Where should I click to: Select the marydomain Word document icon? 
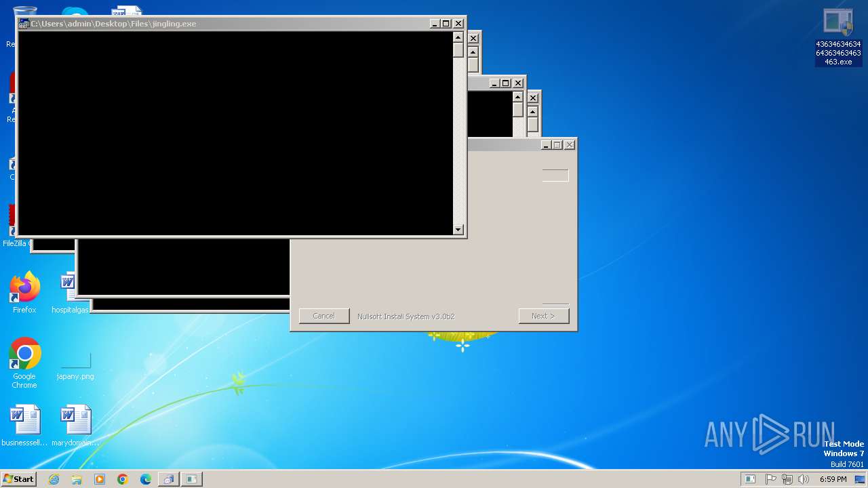pyautogui.click(x=75, y=426)
